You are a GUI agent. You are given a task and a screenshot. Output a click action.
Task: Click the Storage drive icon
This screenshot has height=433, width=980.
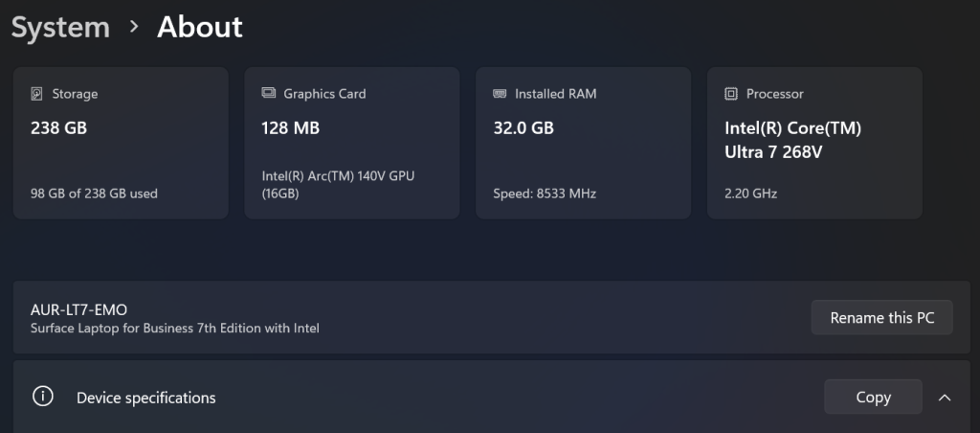[37, 94]
